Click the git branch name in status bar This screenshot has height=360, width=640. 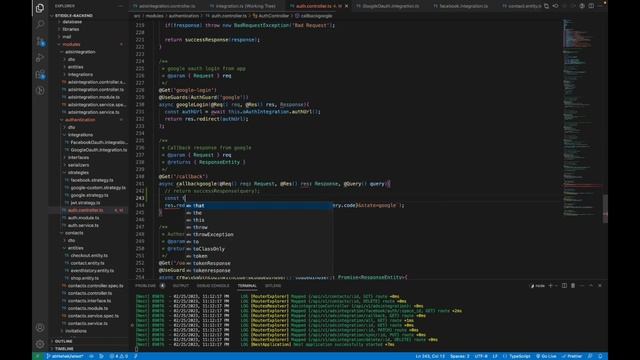[65, 356]
